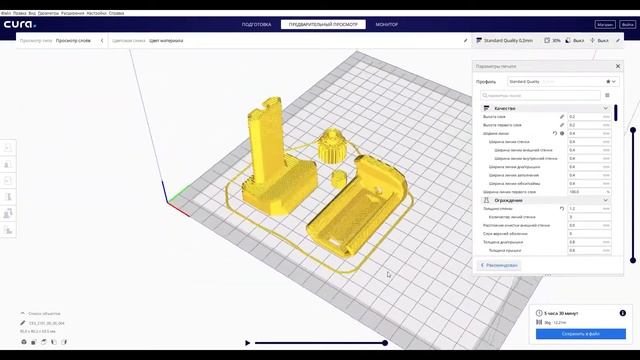
Task: Click the adhesion icon showing Выкл
Action: (592, 40)
